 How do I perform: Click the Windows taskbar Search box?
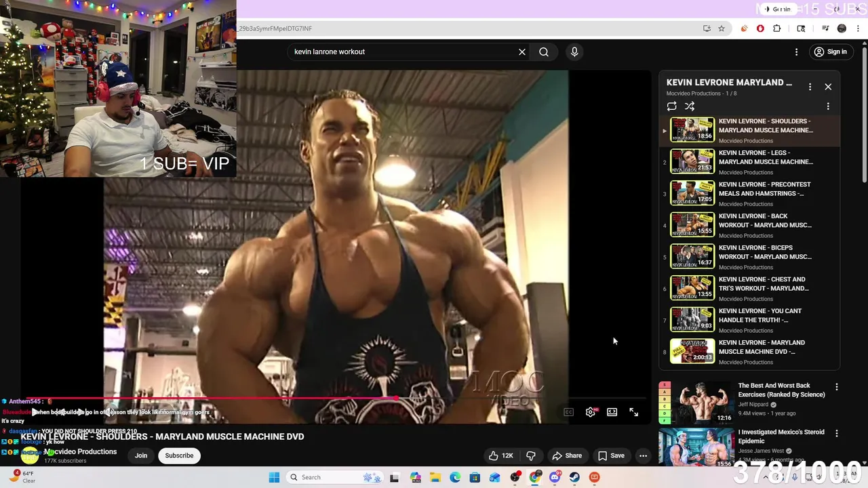coord(336,477)
